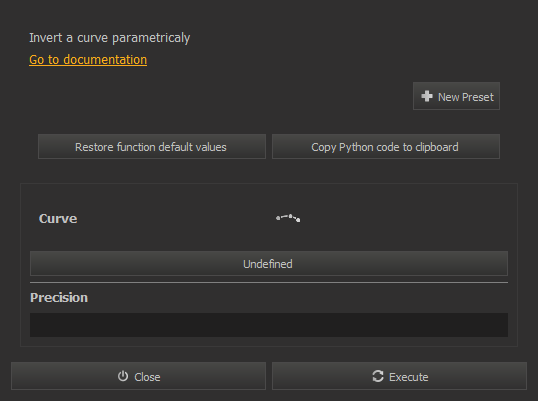Focus the Precision input field
This screenshot has height=401, width=538.
(269, 325)
